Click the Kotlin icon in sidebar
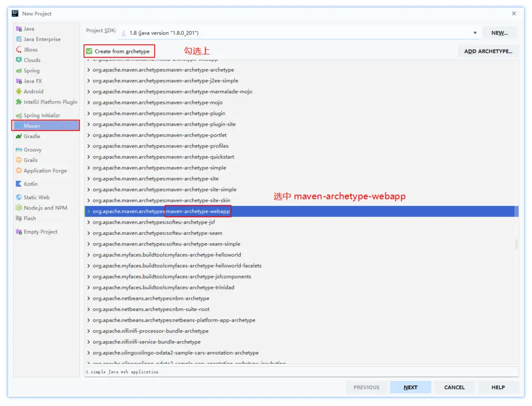The height and width of the screenshot is (406, 532). [19, 184]
